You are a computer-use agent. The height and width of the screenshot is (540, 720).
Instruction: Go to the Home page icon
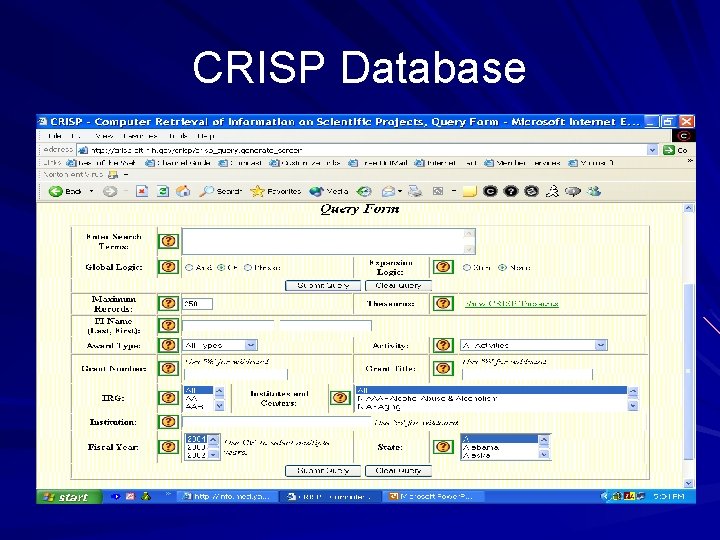183,191
